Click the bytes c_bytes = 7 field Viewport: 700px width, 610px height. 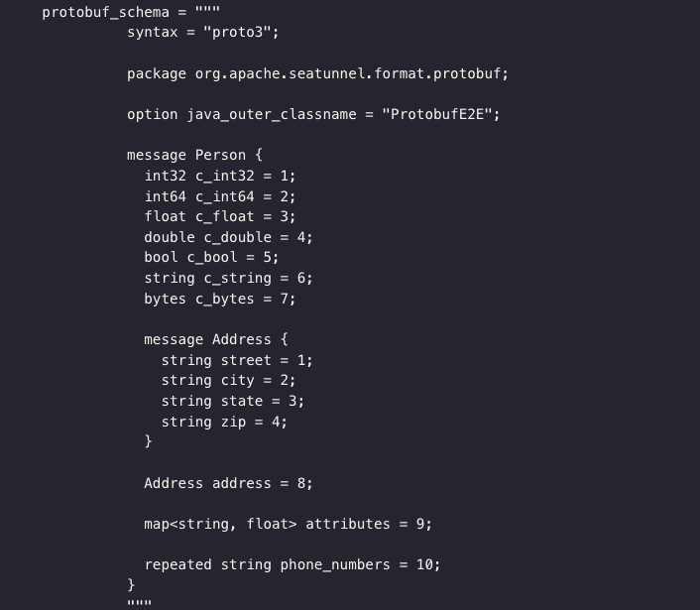pos(220,299)
